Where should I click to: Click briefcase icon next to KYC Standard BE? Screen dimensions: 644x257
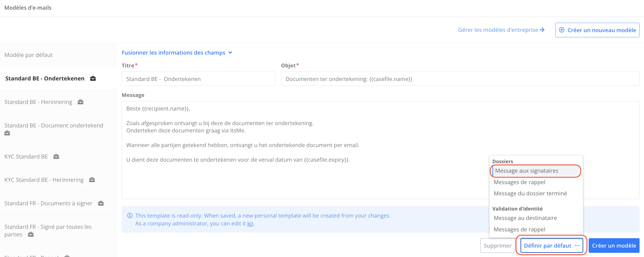56,156
